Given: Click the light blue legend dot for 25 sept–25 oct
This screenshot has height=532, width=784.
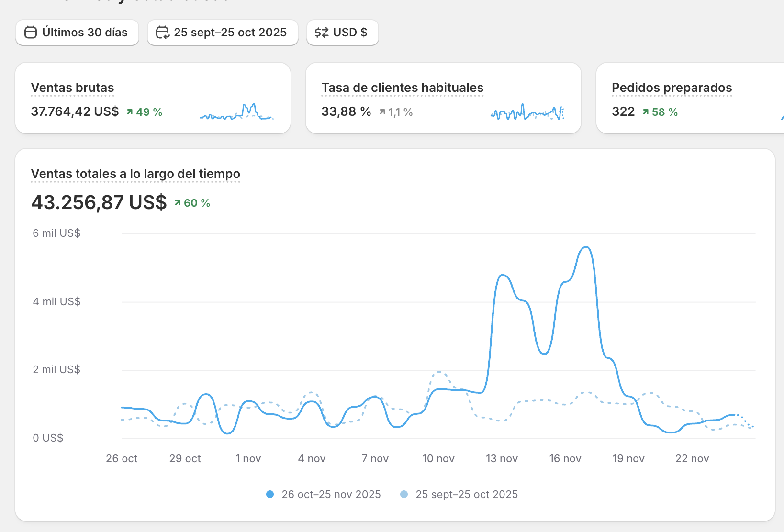Looking at the screenshot, I should (x=404, y=494).
